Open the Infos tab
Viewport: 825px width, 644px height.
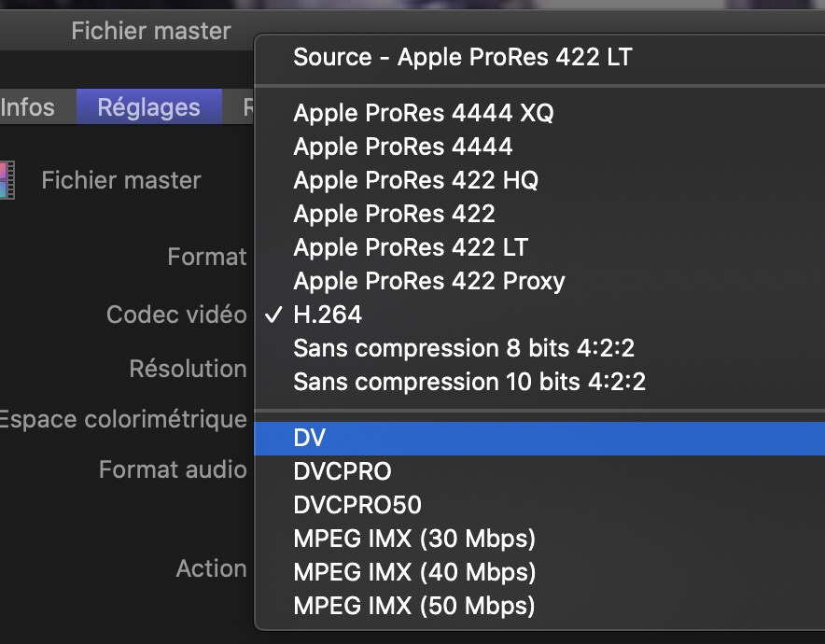click(x=28, y=107)
